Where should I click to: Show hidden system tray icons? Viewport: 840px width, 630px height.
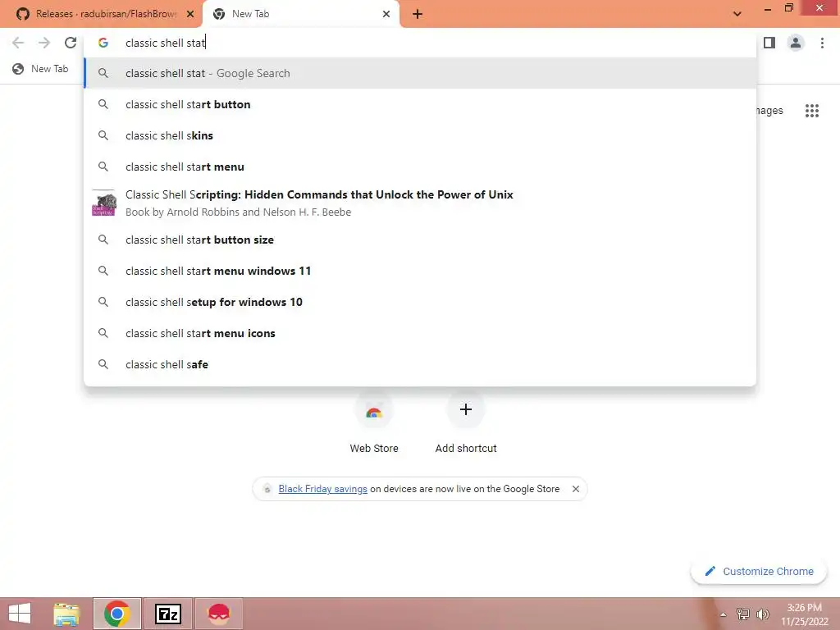723,614
